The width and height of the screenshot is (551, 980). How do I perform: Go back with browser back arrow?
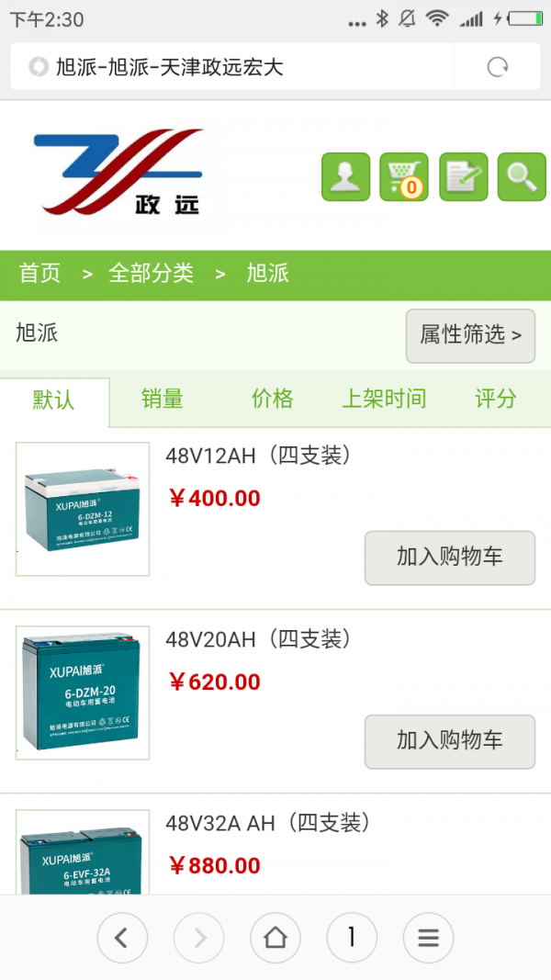pyautogui.click(x=122, y=938)
